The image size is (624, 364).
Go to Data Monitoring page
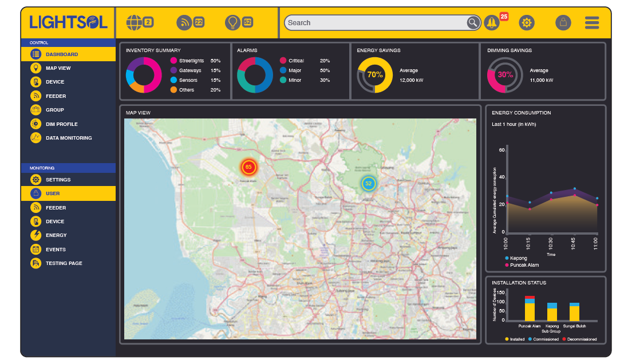click(x=68, y=138)
